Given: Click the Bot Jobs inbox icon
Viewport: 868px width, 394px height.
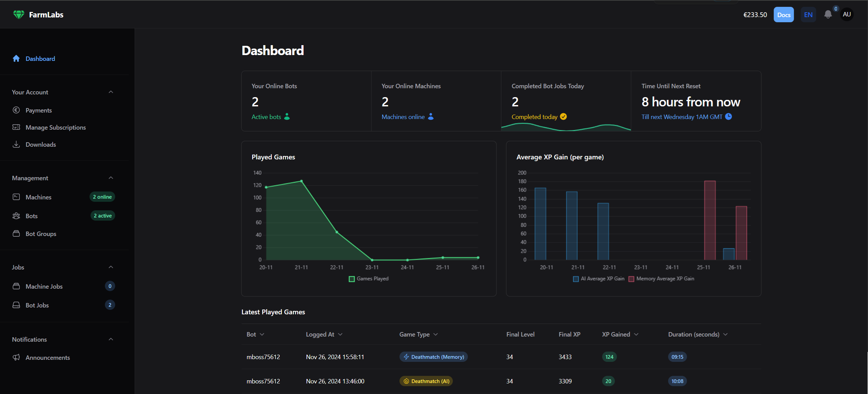Looking at the screenshot, I should coord(16,305).
